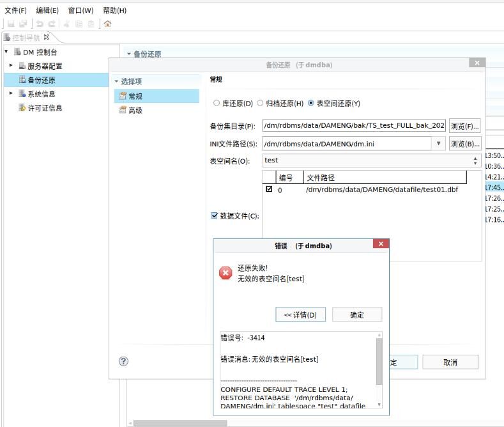Image resolution: width=504 pixels, height=427 pixels.
Task: Click 浏览(F) button for backup directory
Action: [465, 126]
